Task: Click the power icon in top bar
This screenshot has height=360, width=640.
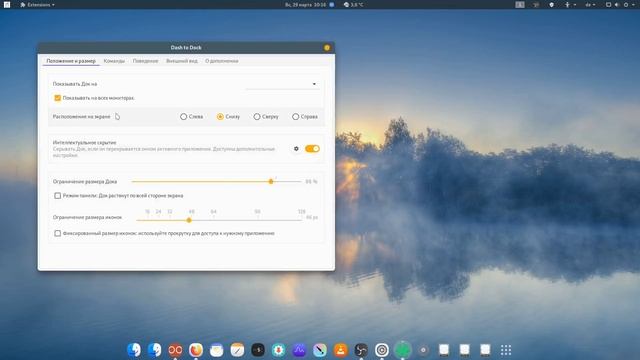Action: [626, 4]
